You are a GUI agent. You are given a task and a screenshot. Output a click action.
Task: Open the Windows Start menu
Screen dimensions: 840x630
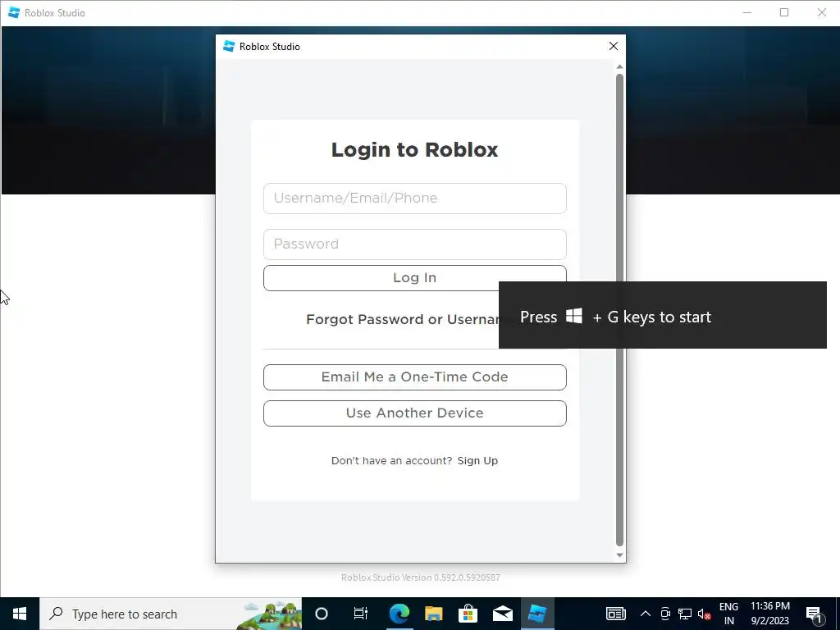click(20, 614)
